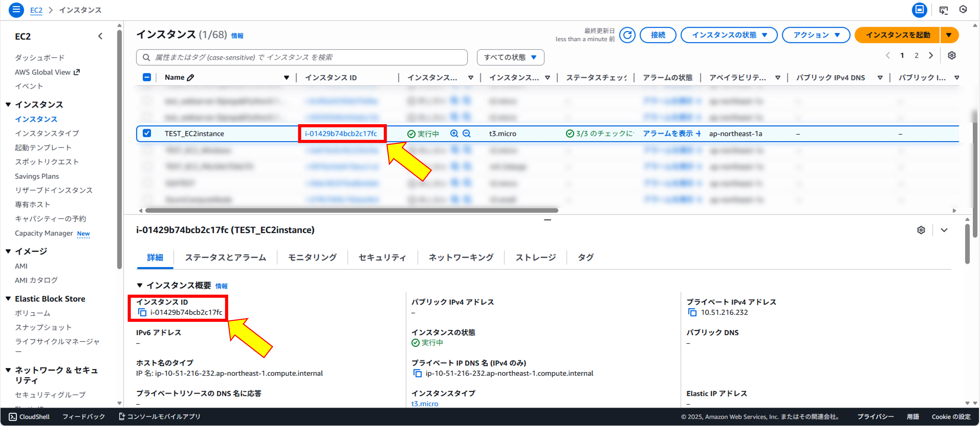Open the hamburger navigation menu
Viewport: 980px width, 426px height.
click(16, 10)
